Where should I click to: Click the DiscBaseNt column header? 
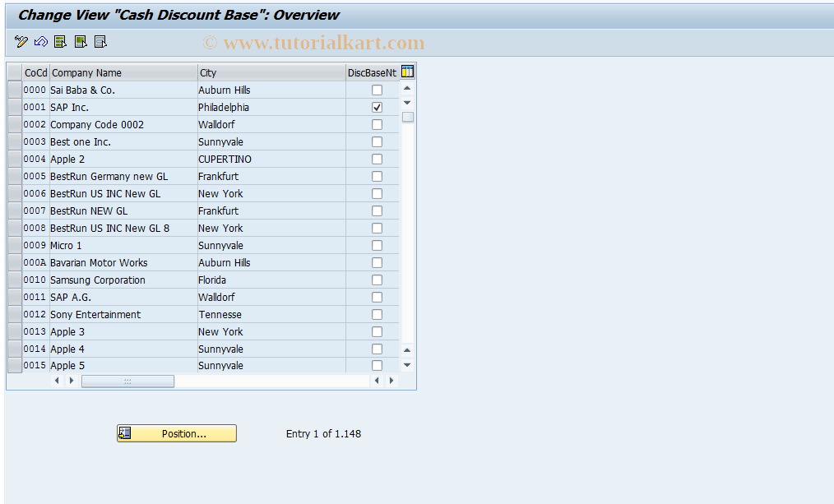pos(373,73)
